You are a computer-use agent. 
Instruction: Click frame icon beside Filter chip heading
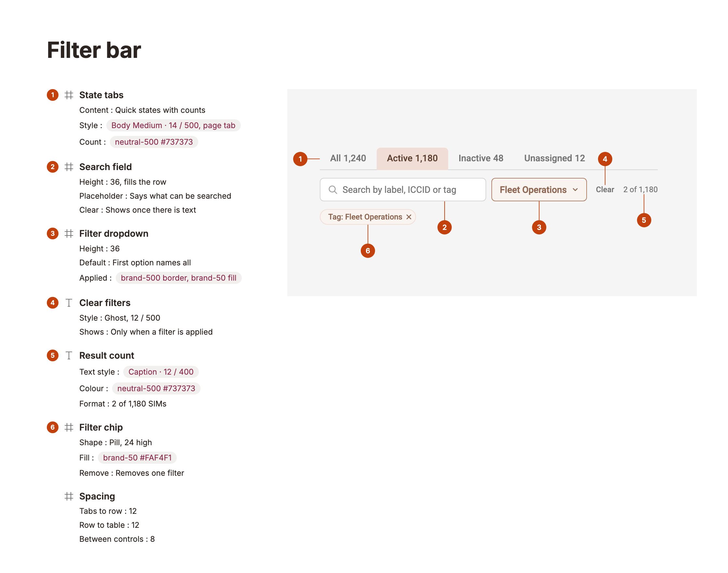(69, 427)
